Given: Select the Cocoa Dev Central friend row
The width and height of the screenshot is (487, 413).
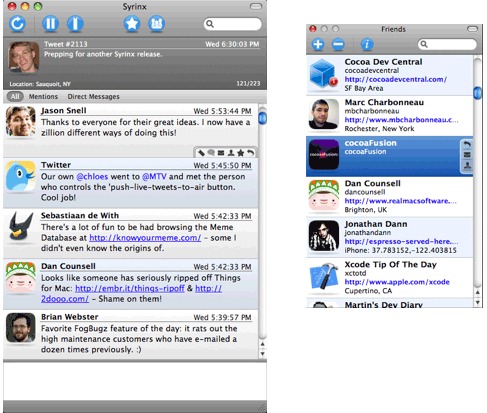Looking at the screenshot, I should (389, 75).
